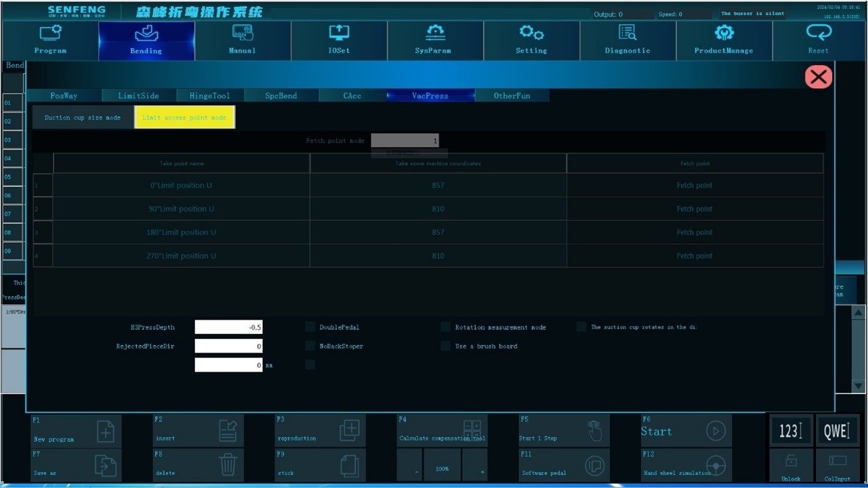
Task: Click the scrollbar down arrow
Action: tap(859, 386)
